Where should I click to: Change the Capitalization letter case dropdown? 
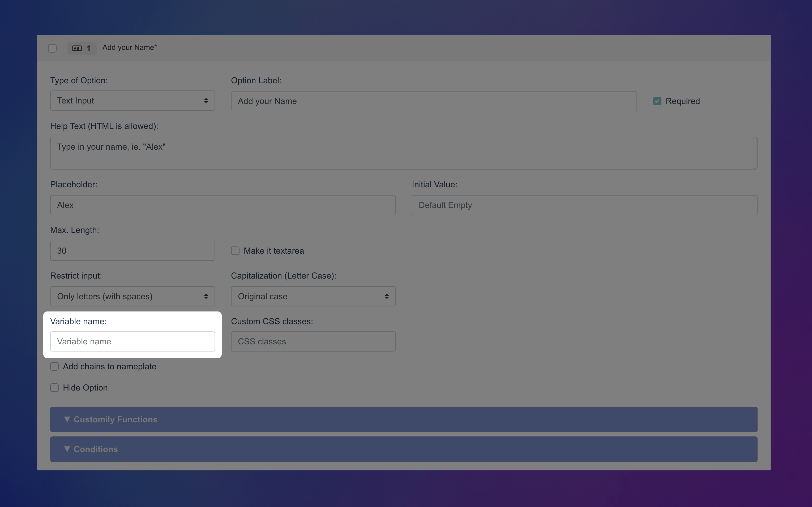(x=313, y=296)
